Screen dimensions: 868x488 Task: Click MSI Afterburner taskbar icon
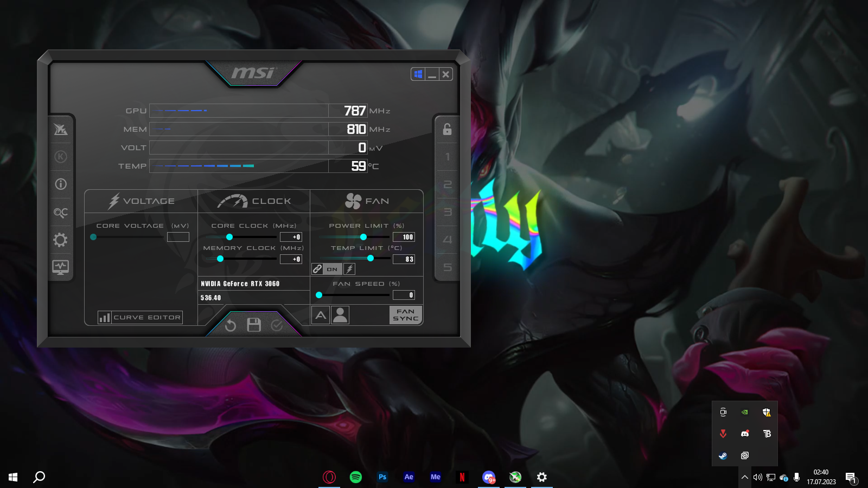point(515,477)
